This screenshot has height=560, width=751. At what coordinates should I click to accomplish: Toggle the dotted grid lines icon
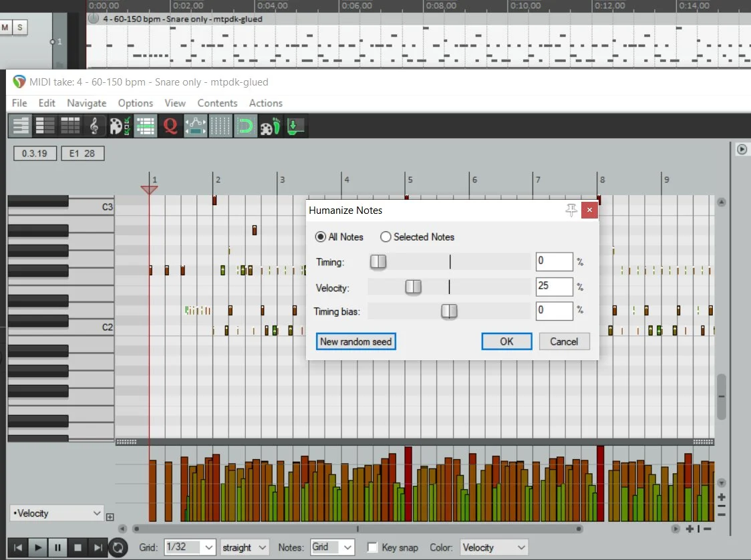click(220, 126)
